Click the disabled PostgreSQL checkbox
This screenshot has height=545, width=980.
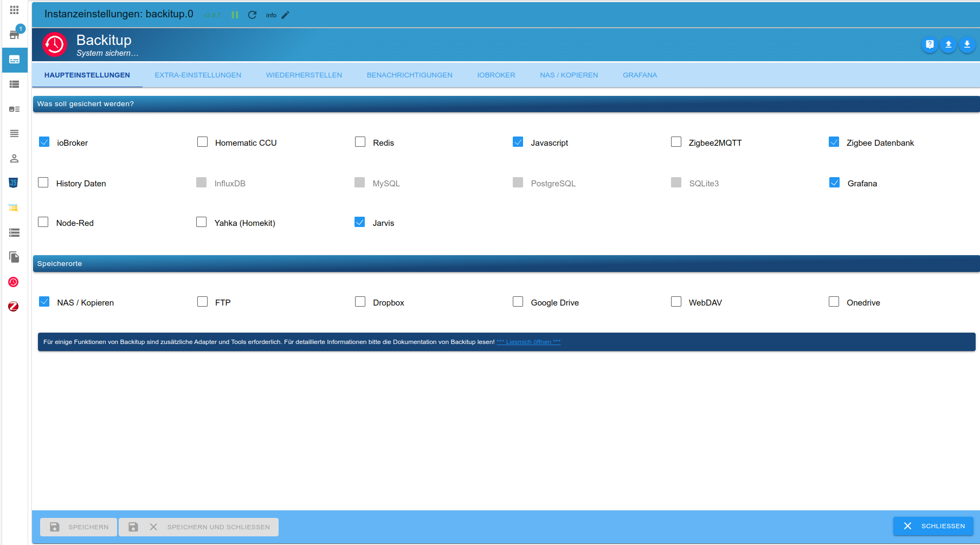(x=518, y=183)
